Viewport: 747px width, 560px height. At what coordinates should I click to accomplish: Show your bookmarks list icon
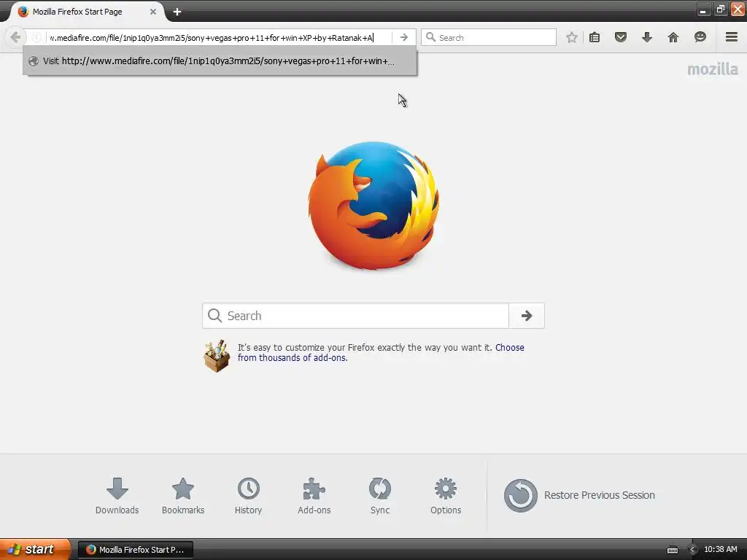coord(595,37)
